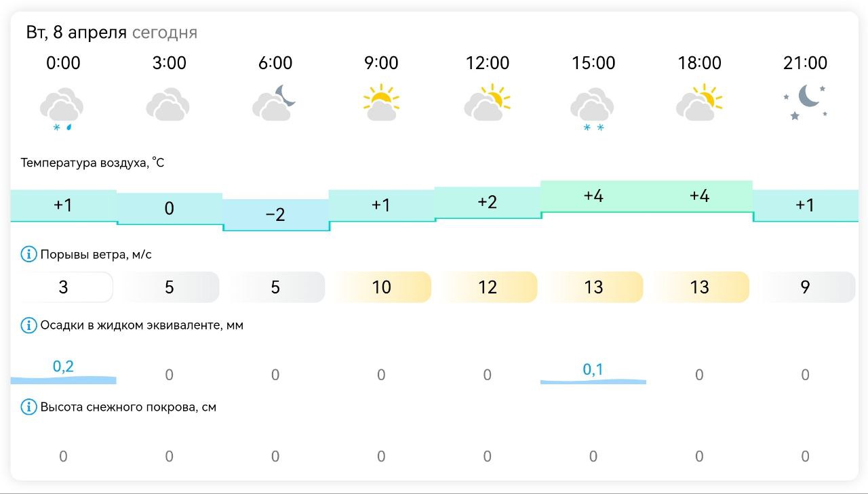The height and width of the screenshot is (494, 868).
Task: Click the wind gust value 3 at 0:00
Action: tap(63, 287)
